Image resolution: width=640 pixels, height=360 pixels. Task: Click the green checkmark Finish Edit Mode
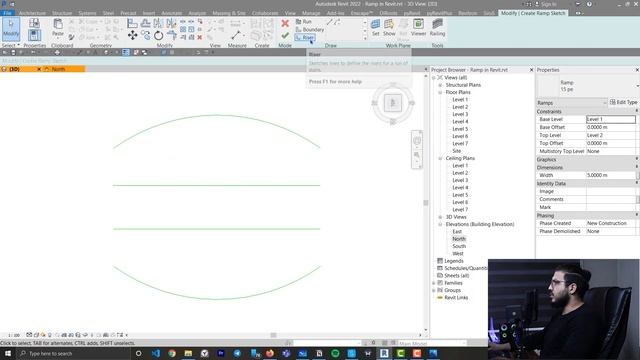tap(285, 36)
